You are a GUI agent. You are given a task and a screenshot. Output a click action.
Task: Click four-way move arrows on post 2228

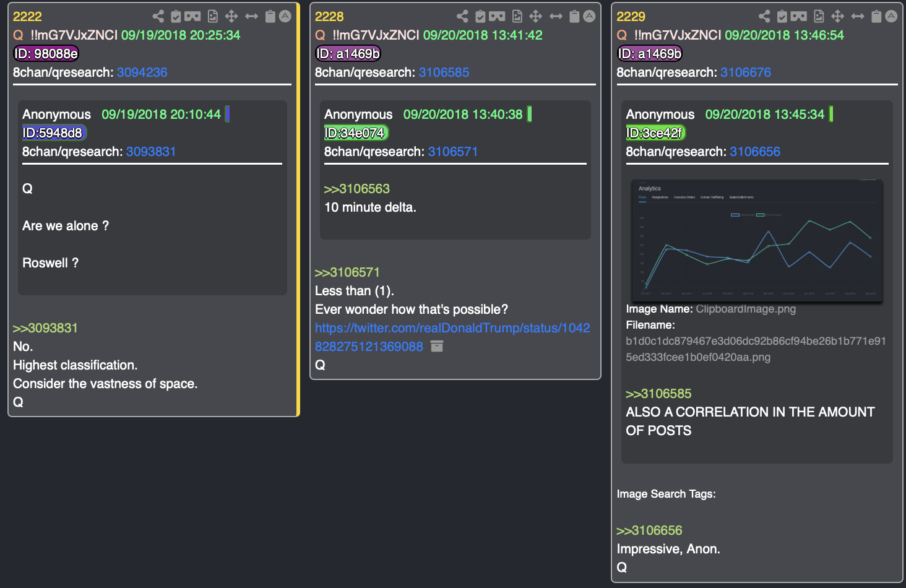click(x=536, y=16)
